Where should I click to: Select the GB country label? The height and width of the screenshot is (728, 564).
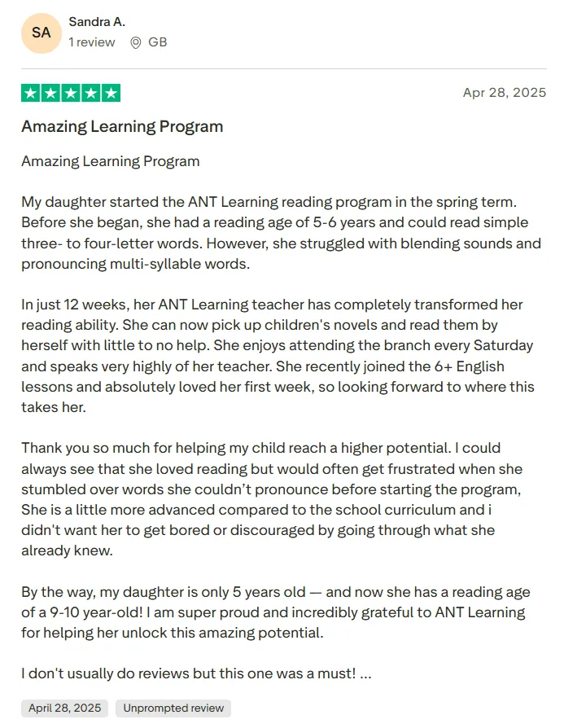point(157,42)
